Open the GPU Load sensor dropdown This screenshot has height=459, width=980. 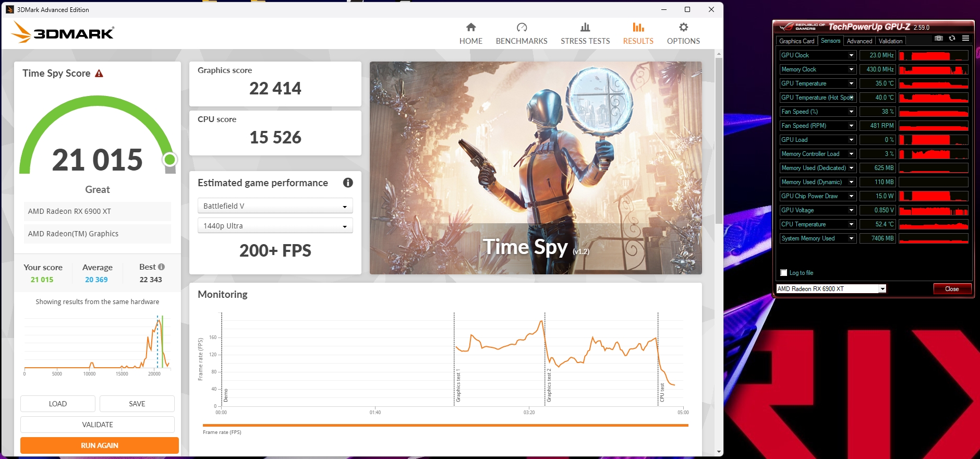851,140
